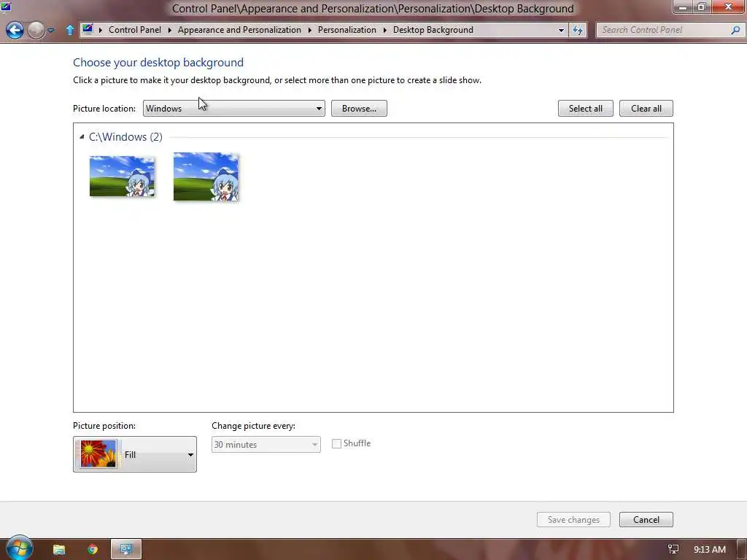Image resolution: width=747 pixels, height=560 pixels.
Task: Go back with the blue Back arrow
Action: [x=15, y=30]
